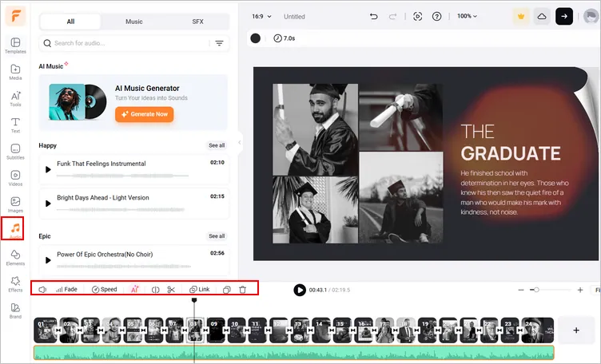Click the Link audio button
601x364 pixels.
(200, 289)
